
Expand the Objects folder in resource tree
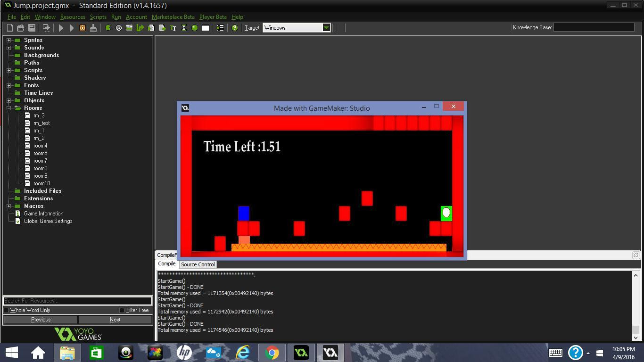(x=8, y=100)
